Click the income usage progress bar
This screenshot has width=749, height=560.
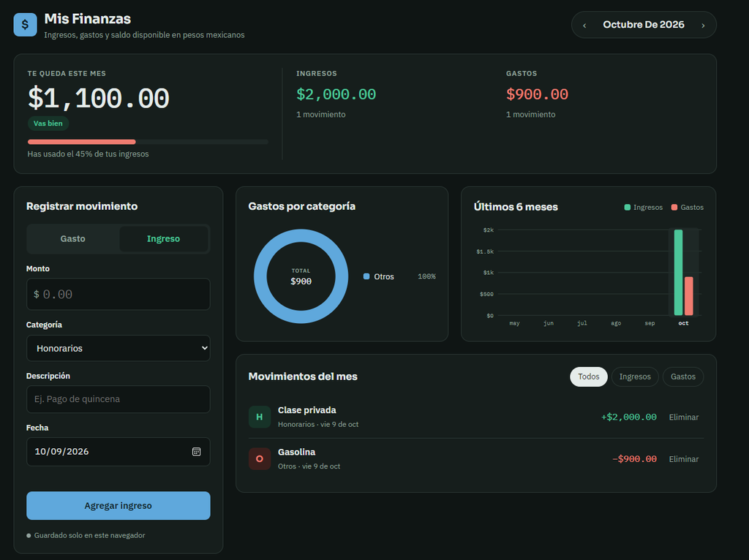[x=148, y=142]
